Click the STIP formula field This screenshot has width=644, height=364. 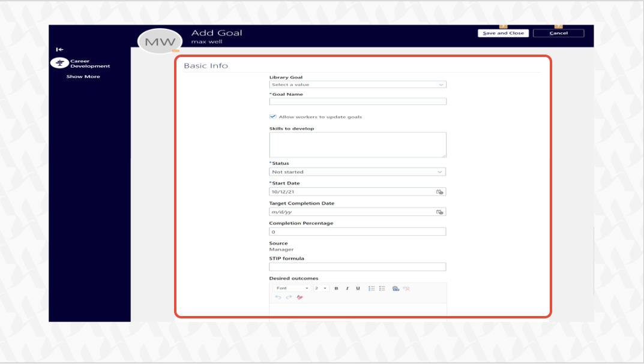tap(357, 267)
